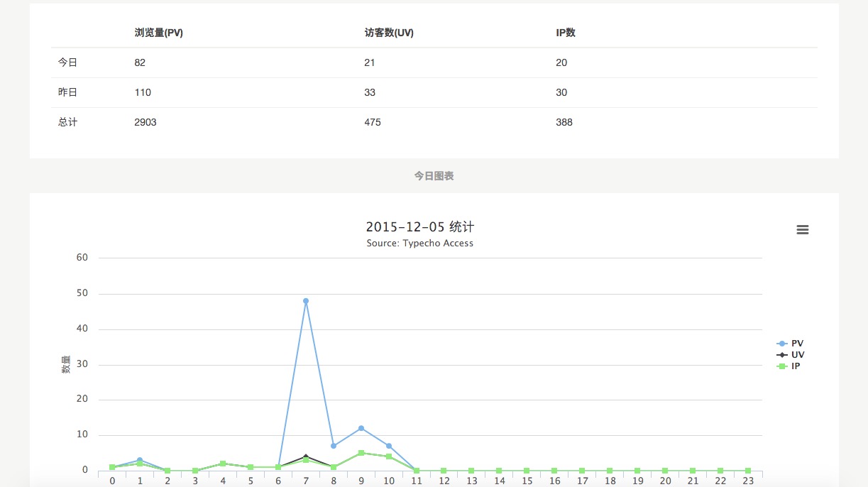Image resolution: width=868 pixels, height=487 pixels.
Task: Click the total PV value 2903
Action: click(145, 122)
